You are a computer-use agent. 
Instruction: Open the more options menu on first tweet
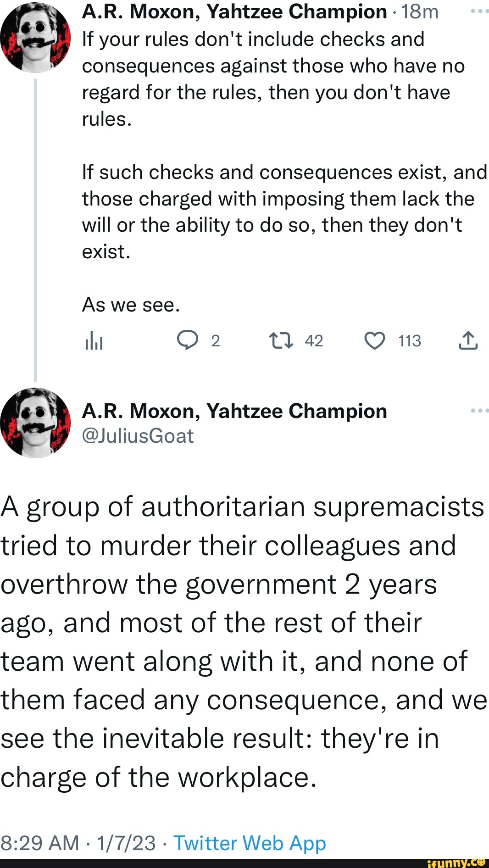[480, 11]
